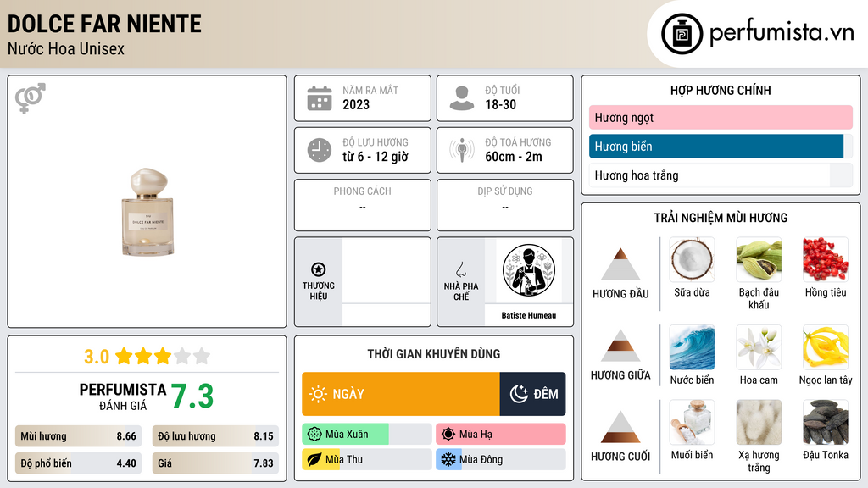Click the Mùi hương 8.66 score bar

click(79, 436)
